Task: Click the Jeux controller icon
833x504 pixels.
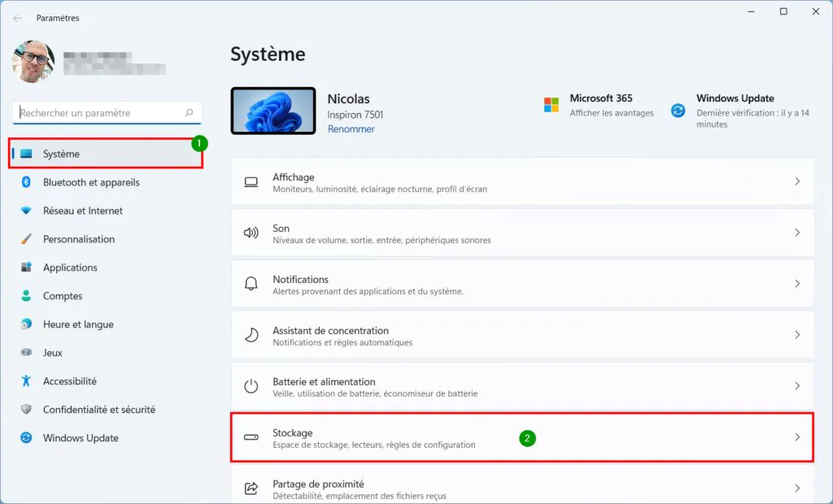Action: pyautogui.click(x=26, y=353)
